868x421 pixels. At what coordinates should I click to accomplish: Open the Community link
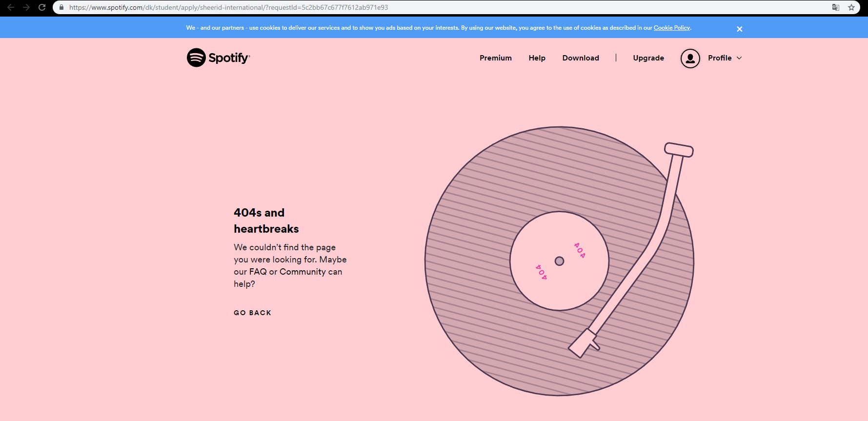(x=303, y=272)
